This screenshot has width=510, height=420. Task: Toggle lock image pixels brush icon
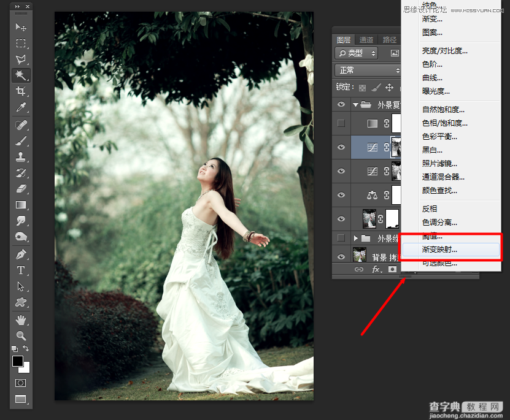376,87
